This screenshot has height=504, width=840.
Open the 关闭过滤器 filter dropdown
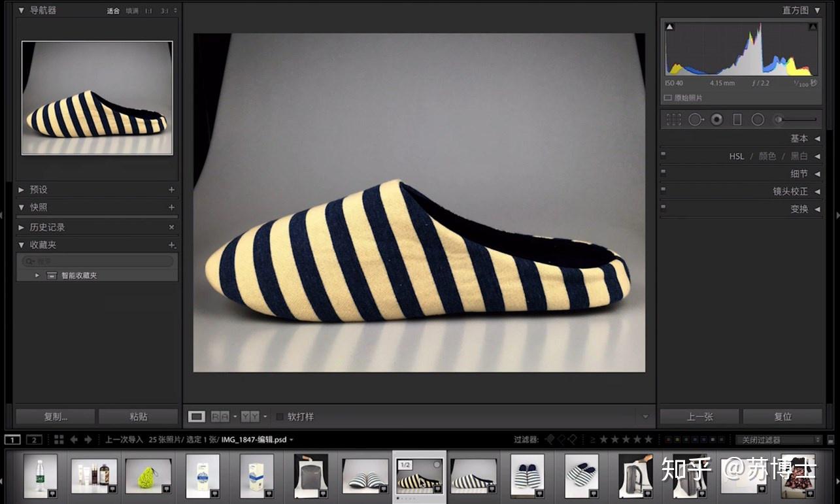[x=779, y=440]
